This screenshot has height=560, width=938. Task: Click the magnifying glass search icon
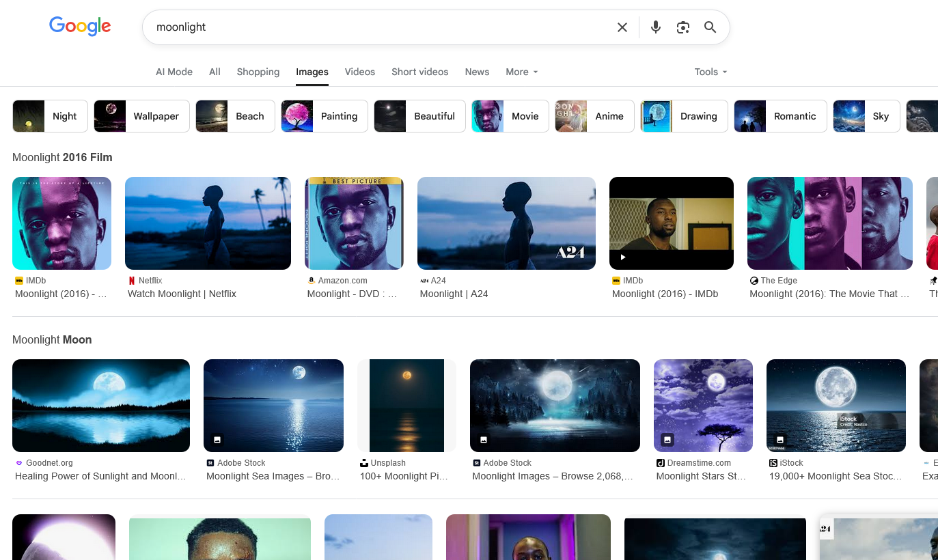(x=711, y=27)
